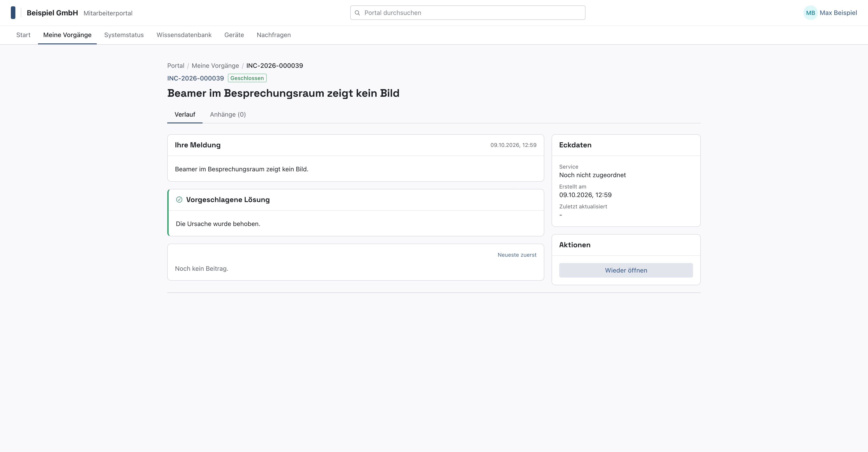Click the Meine Vorgänge breadcrumb link

(215, 66)
